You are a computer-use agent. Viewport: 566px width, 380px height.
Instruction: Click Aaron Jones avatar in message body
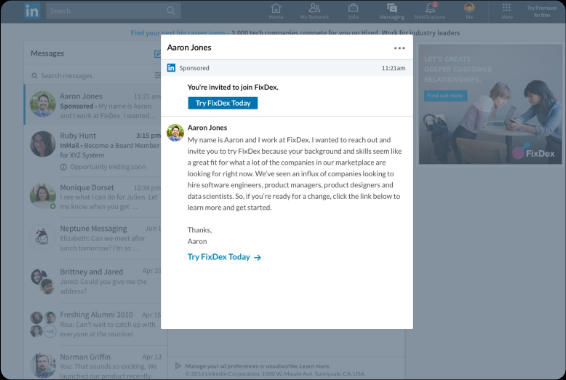(x=175, y=132)
